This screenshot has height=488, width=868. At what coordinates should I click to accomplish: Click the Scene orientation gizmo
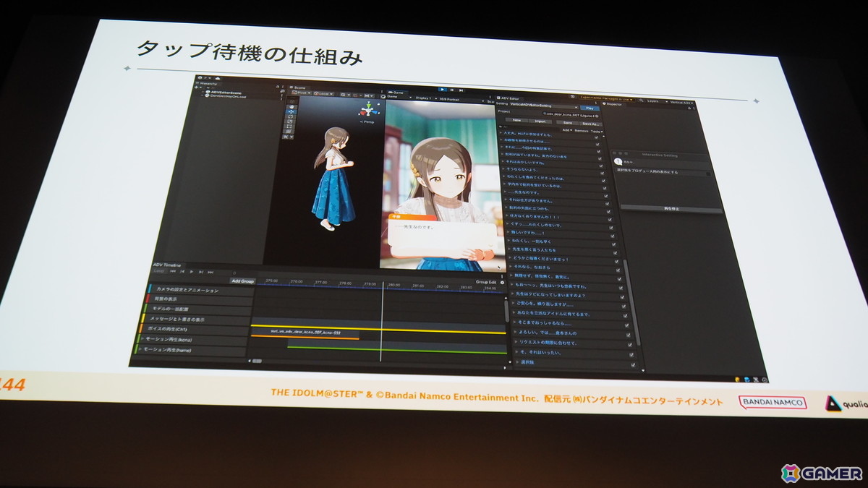click(368, 110)
